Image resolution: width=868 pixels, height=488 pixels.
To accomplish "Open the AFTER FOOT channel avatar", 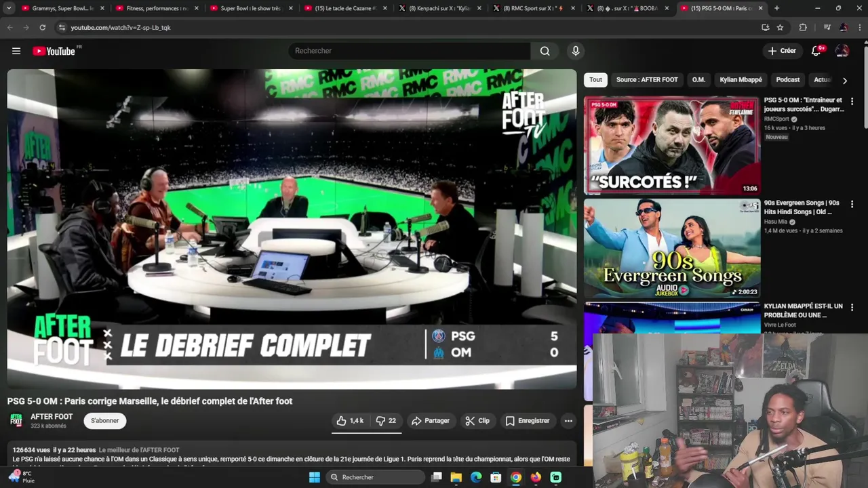I will (x=16, y=421).
